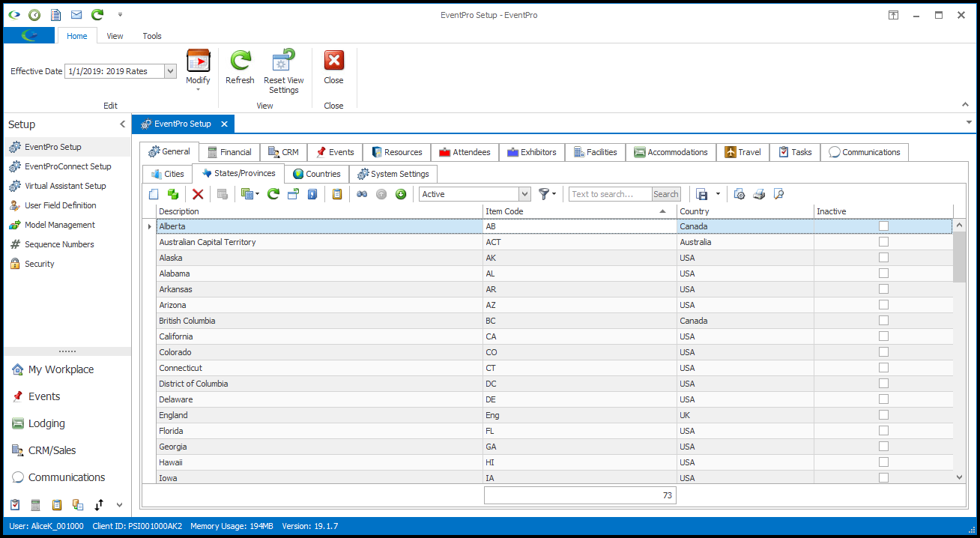980x538 pixels.
Task: Click the green refresh arrow in title bar
Action: click(97, 15)
